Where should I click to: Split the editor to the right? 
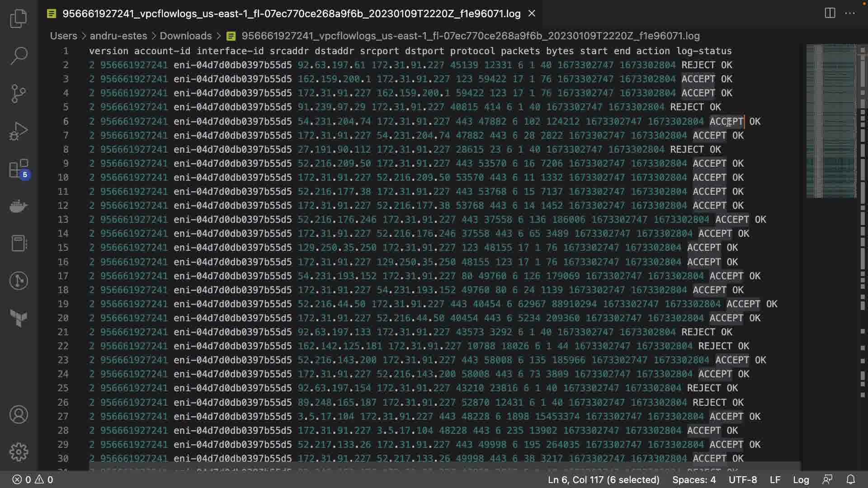pyautogui.click(x=830, y=13)
